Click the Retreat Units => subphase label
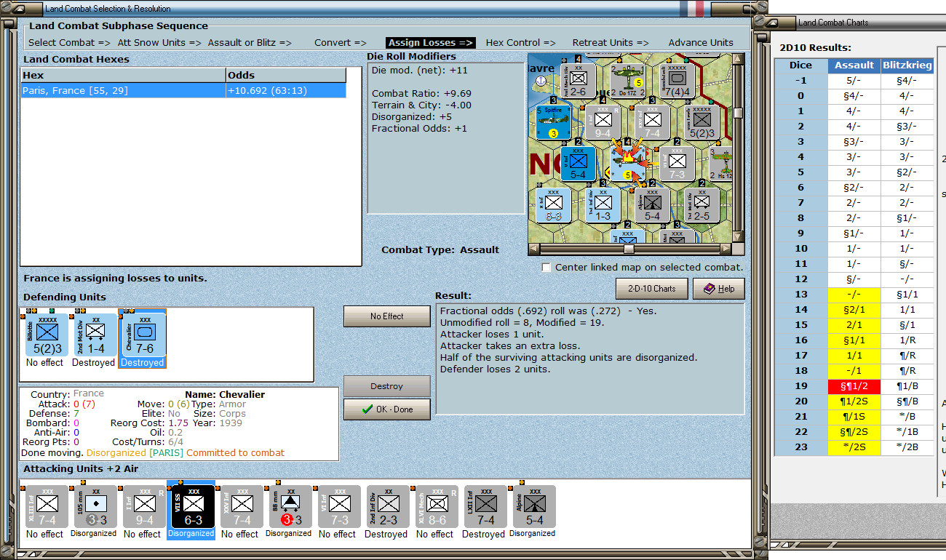This screenshot has width=946, height=560. click(610, 42)
